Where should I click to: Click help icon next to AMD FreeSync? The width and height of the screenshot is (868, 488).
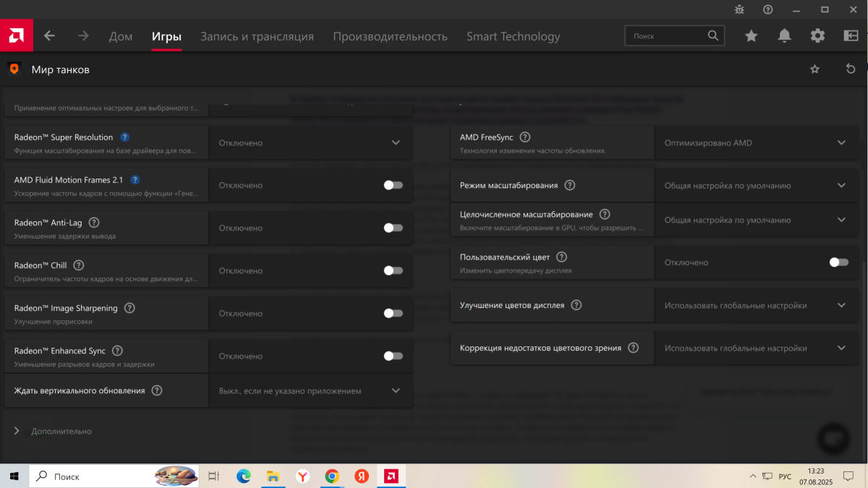click(x=525, y=137)
